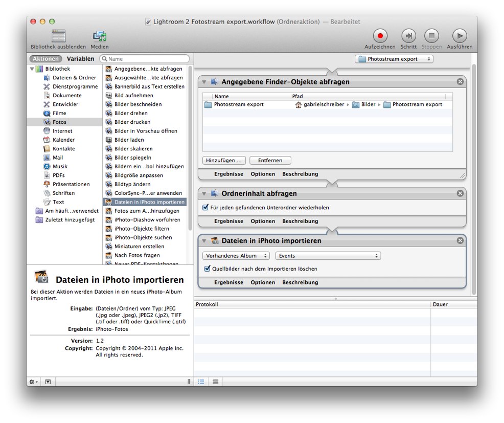
Task: Open the Photostream export folder dropdown
Action: 394,59
